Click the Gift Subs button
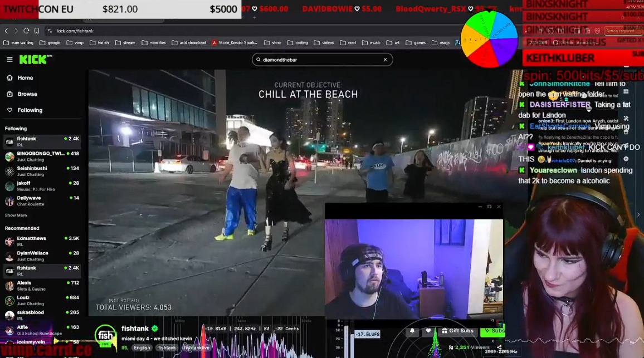Image resolution: width=644 pixels, height=358 pixels. coord(457,331)
